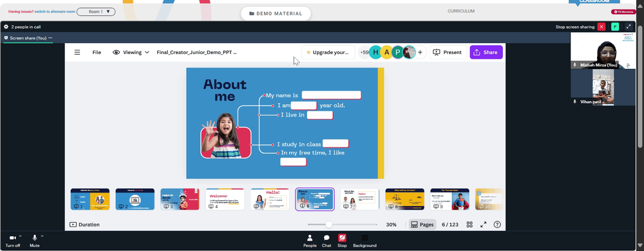Open the Viewing mode dropdown
The image size is (644, 251).
[x=131, y=53]
